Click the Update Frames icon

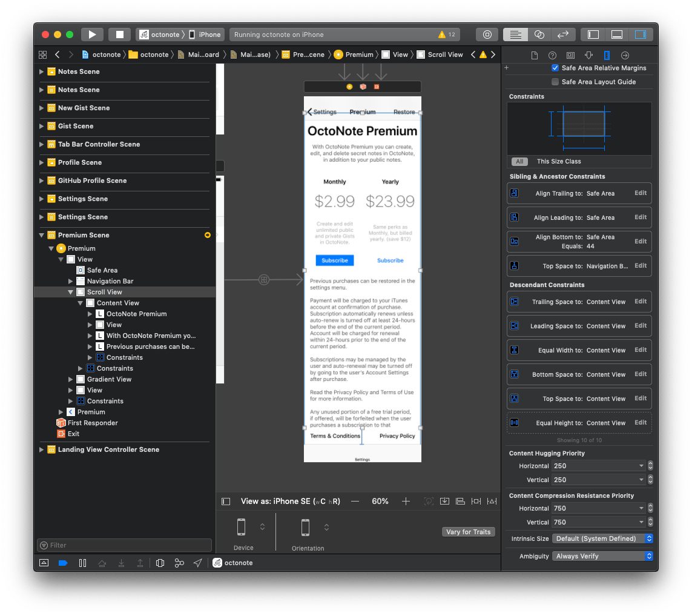point(429,502)
